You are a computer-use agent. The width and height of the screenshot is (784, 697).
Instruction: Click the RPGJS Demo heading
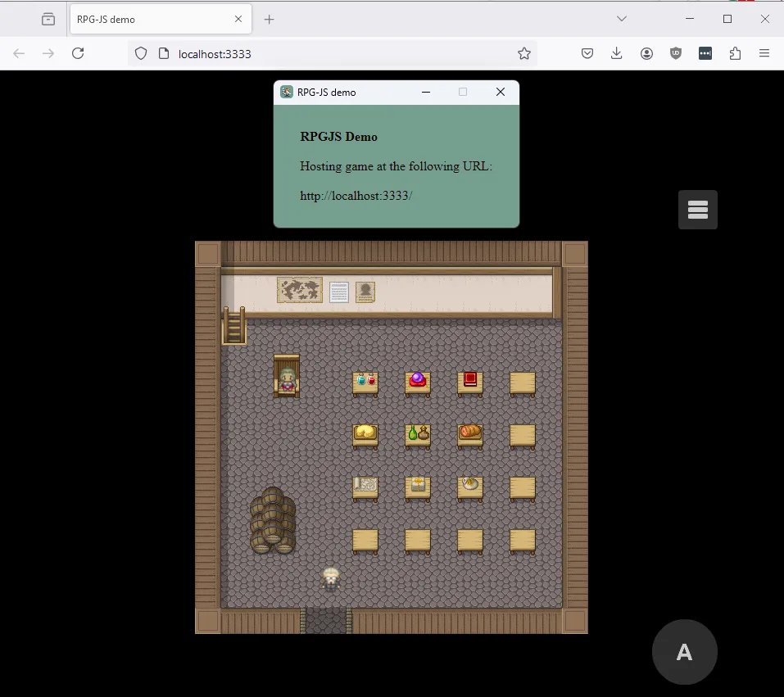click(x=338, y=137)
